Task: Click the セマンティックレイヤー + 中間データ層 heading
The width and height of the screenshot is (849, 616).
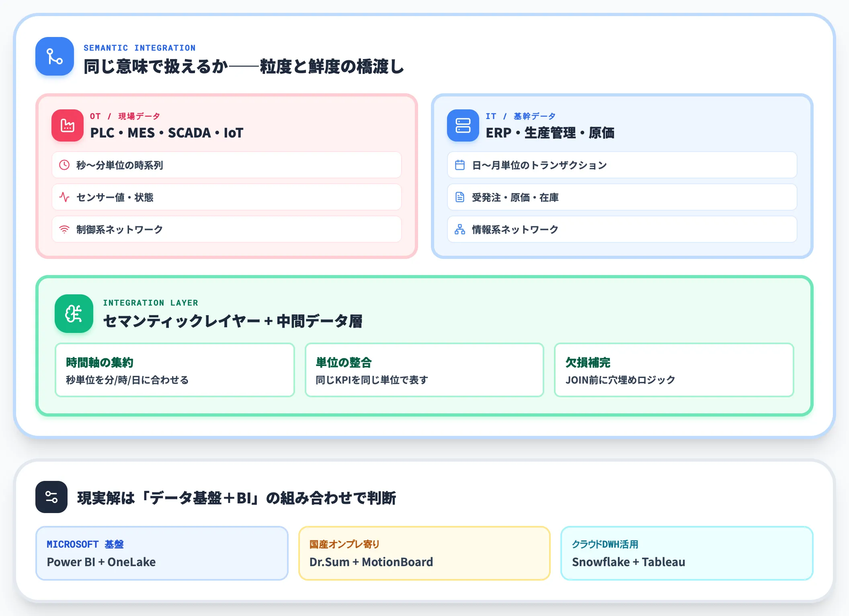Action: [x=233, y=321]
